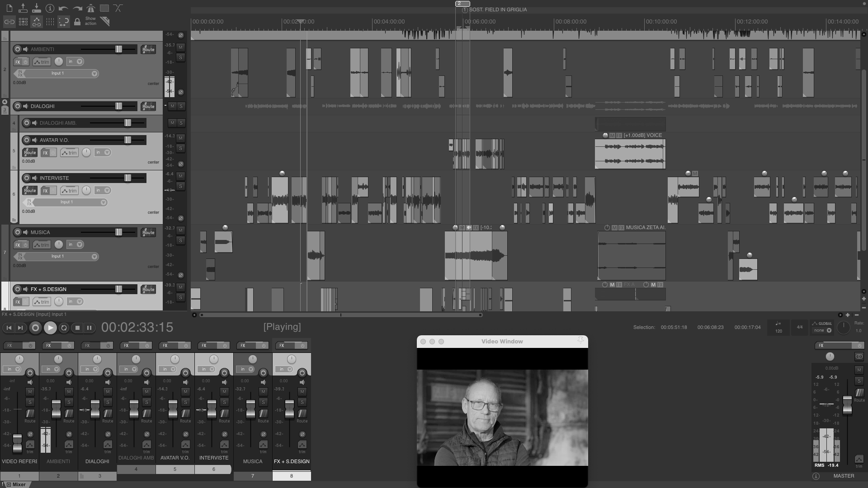Mute the MUSICA track
868x488 pixels.
pyautogui.click(x=180, y=230)
